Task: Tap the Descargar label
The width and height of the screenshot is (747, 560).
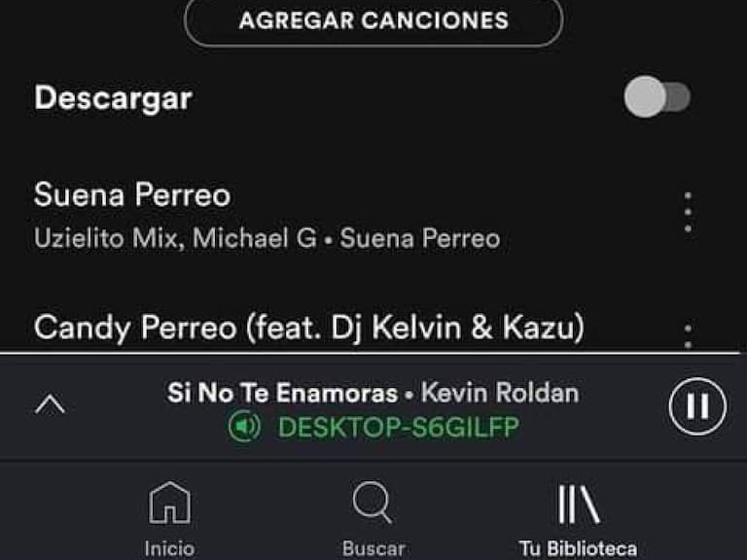Action: pos(114,98)
